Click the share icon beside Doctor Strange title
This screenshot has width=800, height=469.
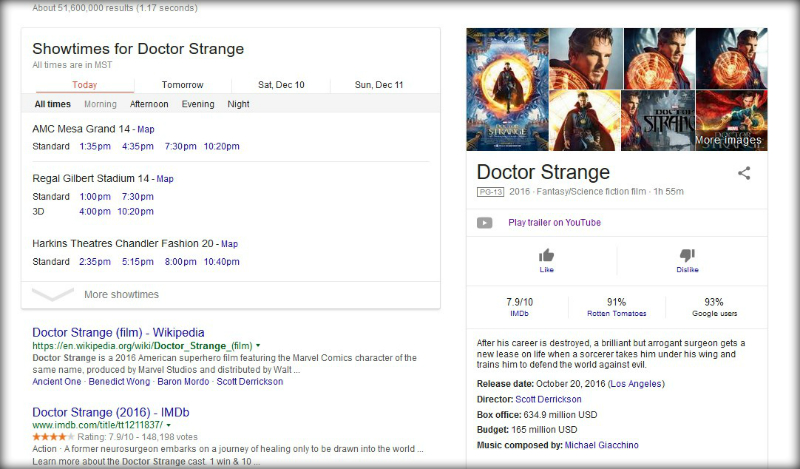coord(744,173)
